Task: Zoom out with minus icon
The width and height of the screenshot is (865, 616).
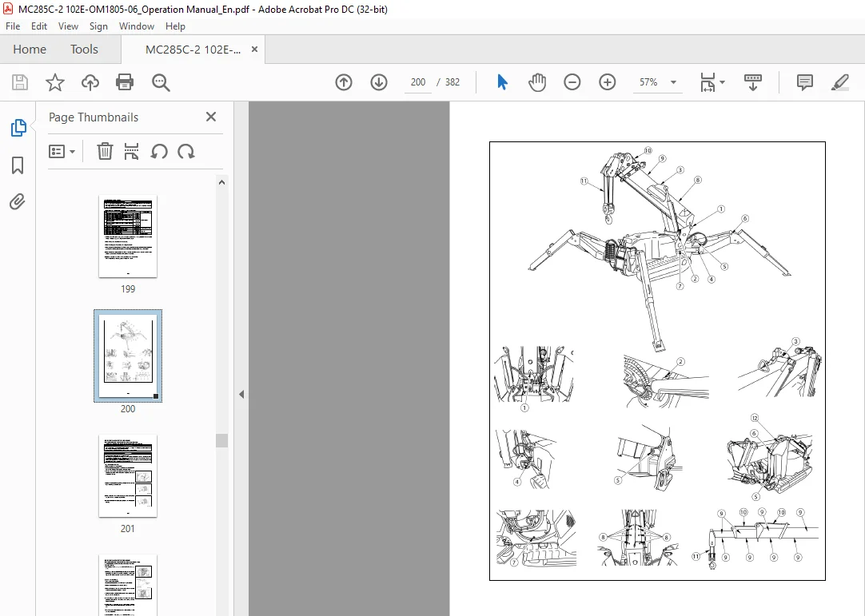Action: [572, 82]
